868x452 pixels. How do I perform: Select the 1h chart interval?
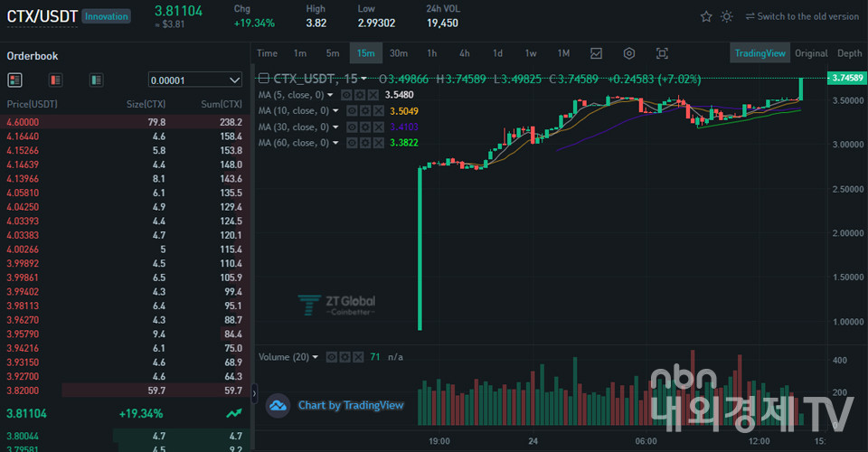432,53
